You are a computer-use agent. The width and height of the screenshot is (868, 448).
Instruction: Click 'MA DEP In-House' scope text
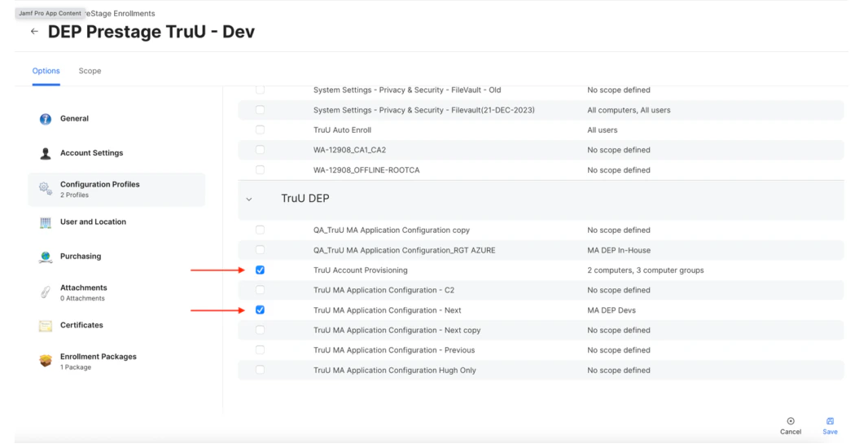[x=619, y=250]
